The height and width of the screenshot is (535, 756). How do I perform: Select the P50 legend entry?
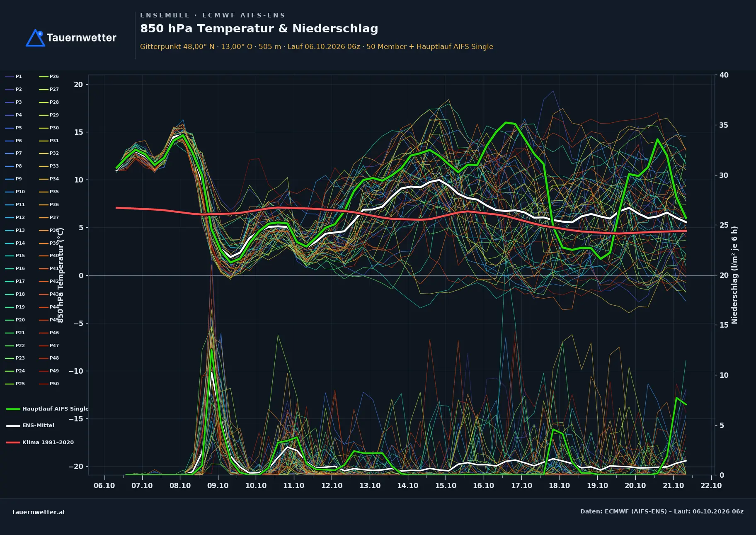click(x=49, y=384)
